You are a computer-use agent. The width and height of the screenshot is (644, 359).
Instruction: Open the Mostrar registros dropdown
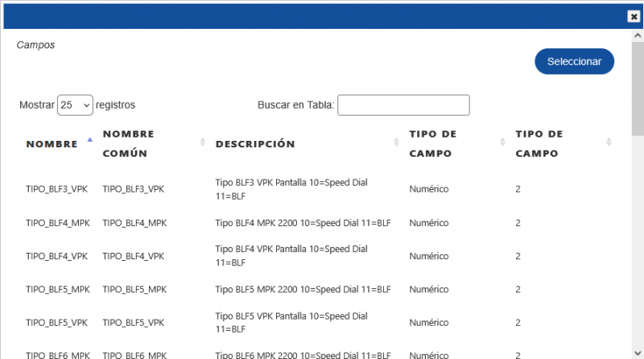pos(75,105)
